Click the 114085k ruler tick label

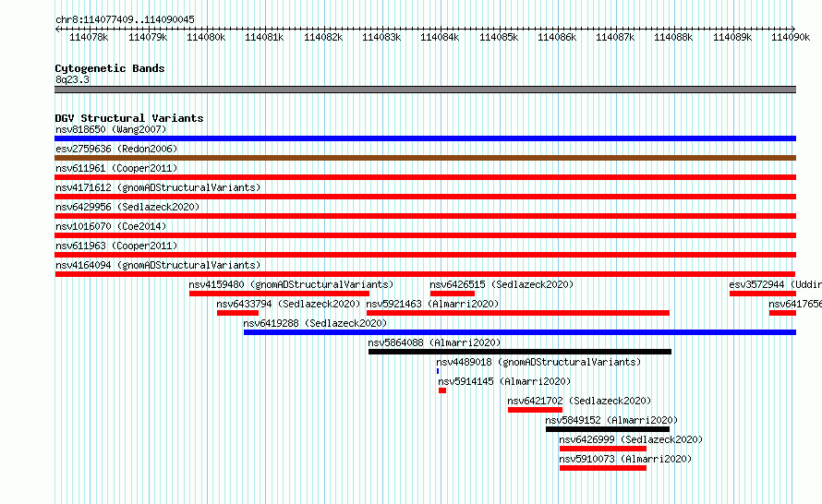(499, 37)
